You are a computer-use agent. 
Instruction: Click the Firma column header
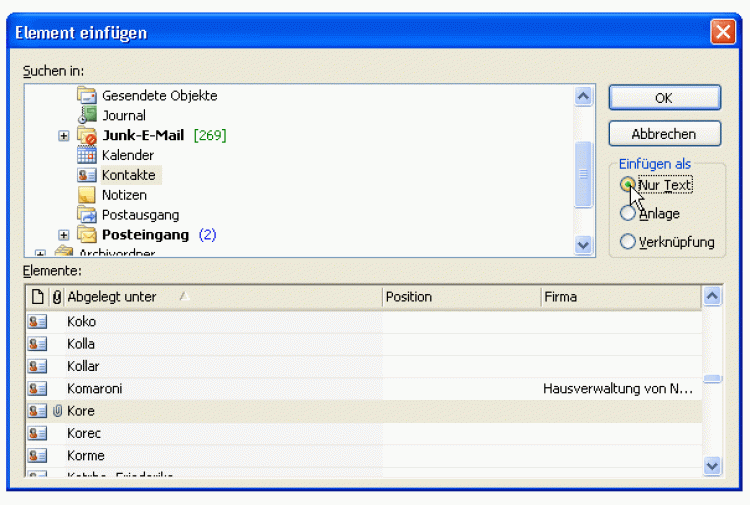tap(619, 297)
